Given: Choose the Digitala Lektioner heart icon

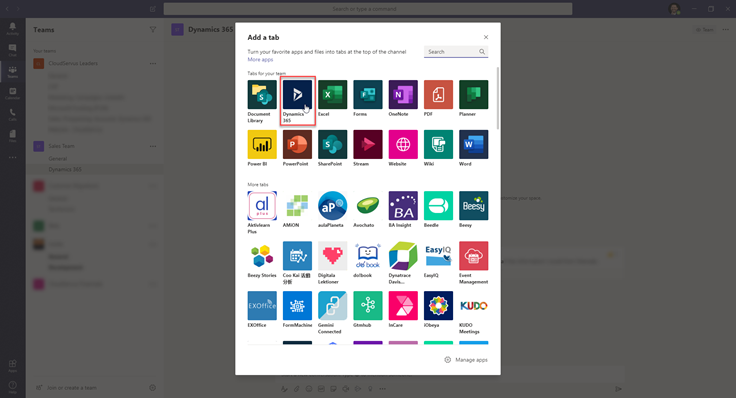Looking at the screenshot, I should pos(332,256).
